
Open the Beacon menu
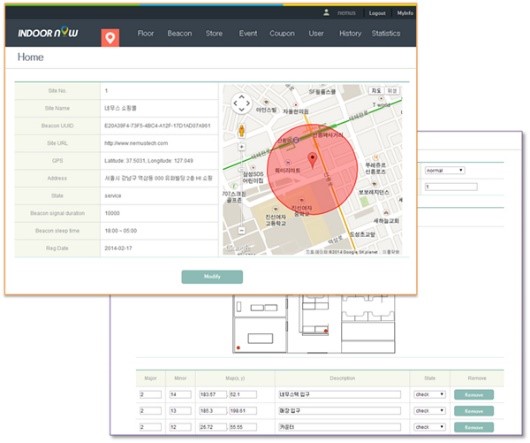tap(179, 33)
